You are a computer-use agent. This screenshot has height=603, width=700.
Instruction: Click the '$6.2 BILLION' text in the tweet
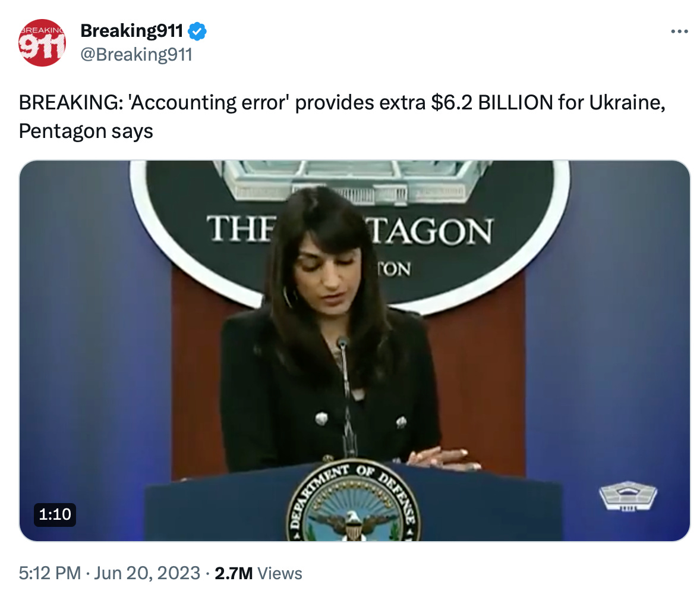click(x=492, y=103)
